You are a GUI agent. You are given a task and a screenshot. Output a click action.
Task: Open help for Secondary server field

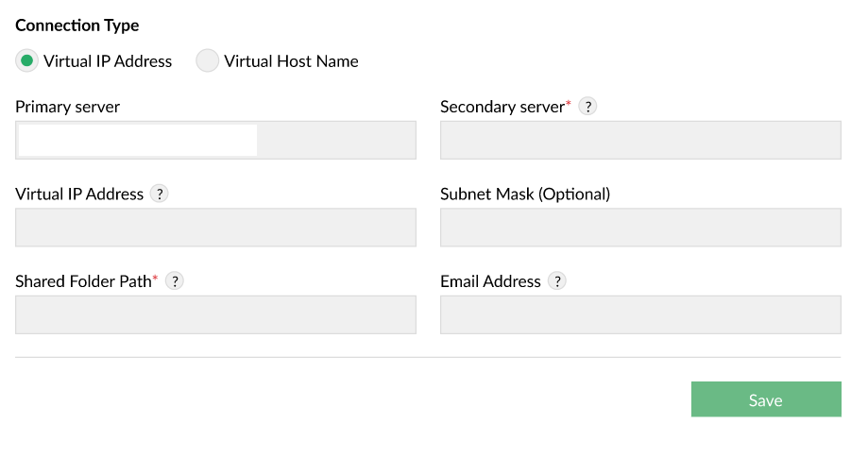587,107
